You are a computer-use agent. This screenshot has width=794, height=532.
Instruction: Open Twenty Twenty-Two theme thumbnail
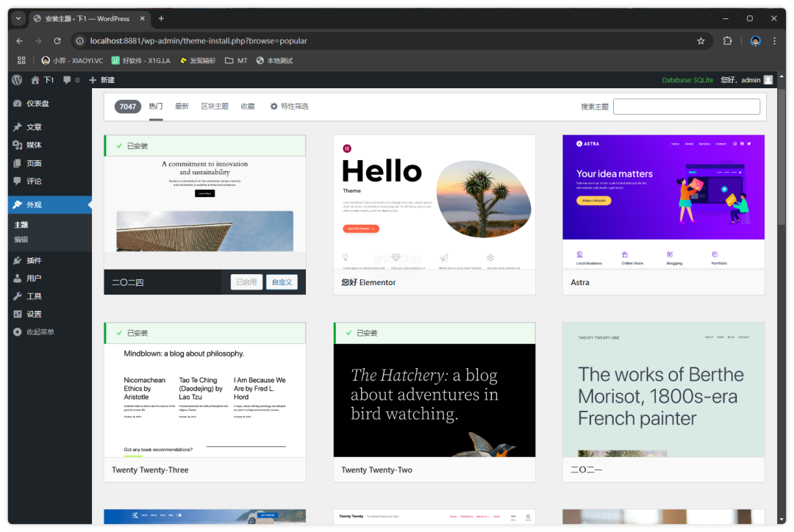point(434,400)
